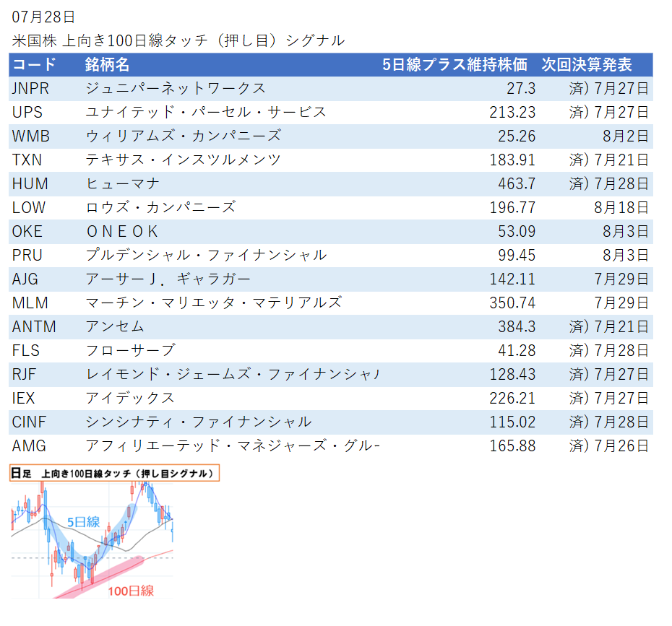Click the 100日線 label on chart
The image size is (672, 626).
[131, 591]
